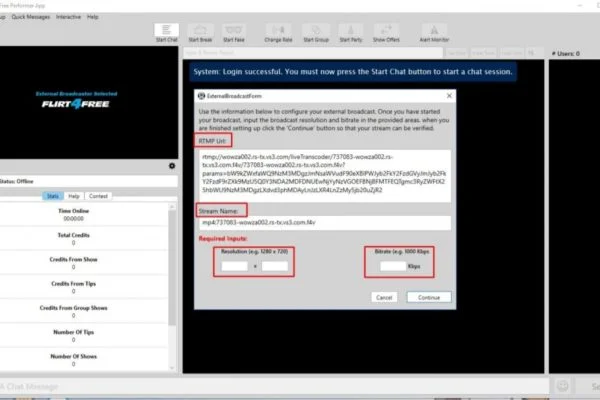Click the Start Group toolbar icon

pyautogui.click(x=316, y=33)
